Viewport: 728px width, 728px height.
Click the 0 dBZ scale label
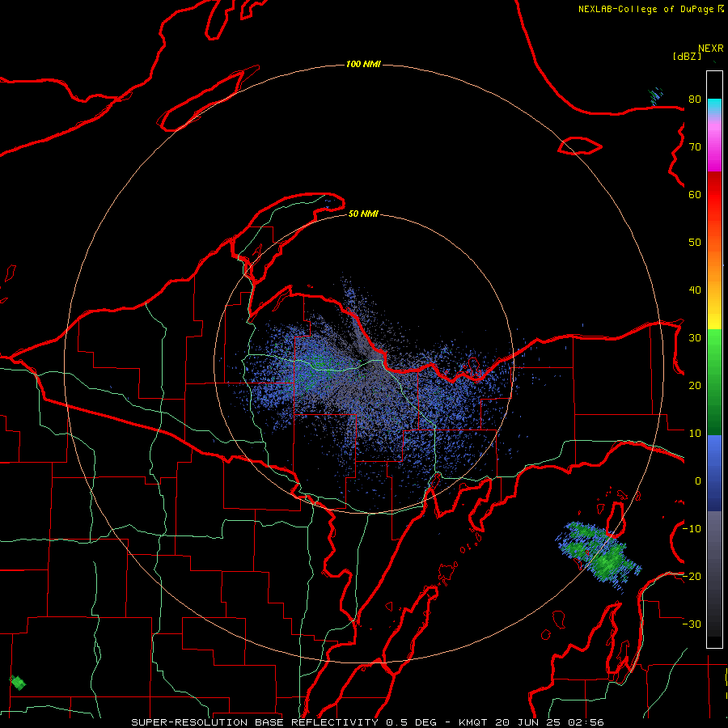[x=698, y=481]
